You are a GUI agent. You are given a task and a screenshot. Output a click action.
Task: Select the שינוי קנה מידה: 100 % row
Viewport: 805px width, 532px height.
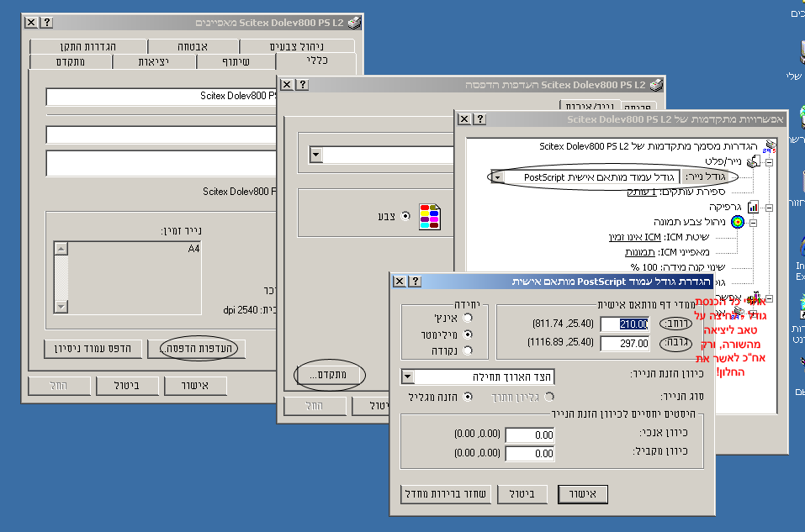678,266
